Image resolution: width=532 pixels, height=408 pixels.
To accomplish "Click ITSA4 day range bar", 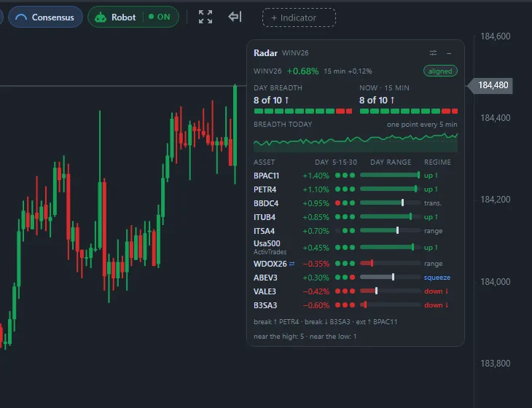I will click(390, 231).
